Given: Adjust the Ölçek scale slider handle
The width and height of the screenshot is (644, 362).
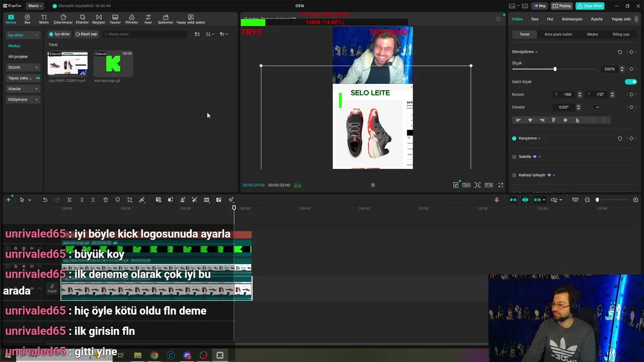Looking at the screenshot, I should click(555, 69).
